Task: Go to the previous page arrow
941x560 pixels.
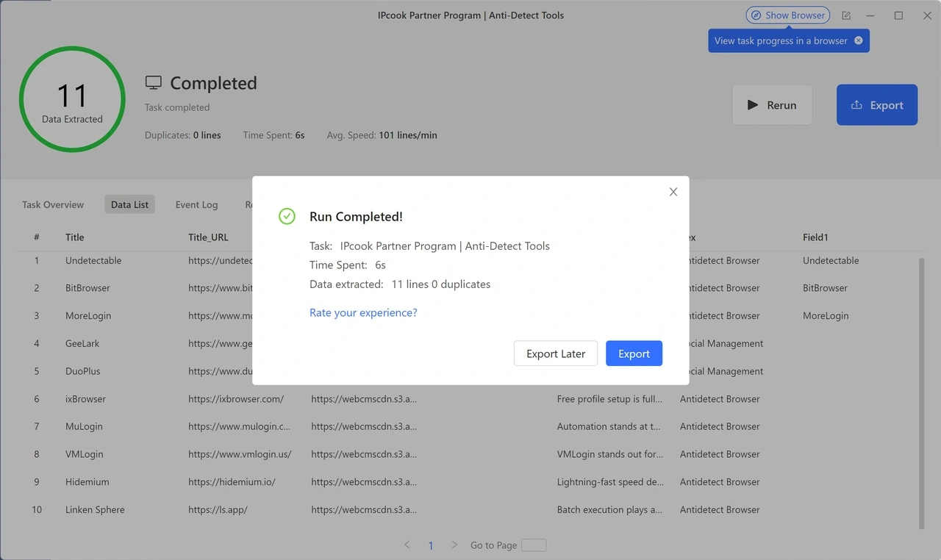Action: tap(407, 545)
